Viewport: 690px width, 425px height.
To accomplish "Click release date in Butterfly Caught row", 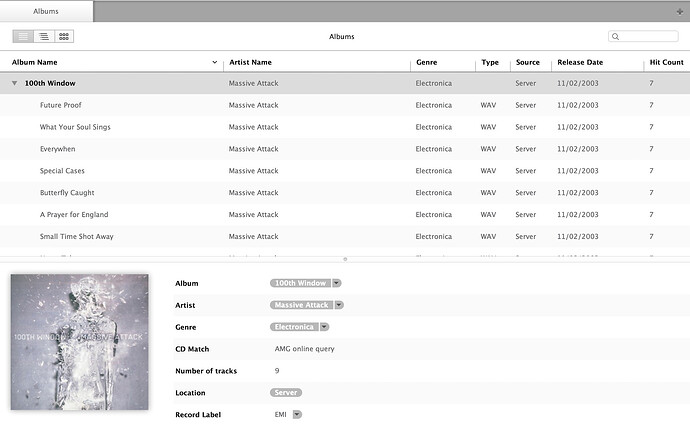I will [577, 193].
